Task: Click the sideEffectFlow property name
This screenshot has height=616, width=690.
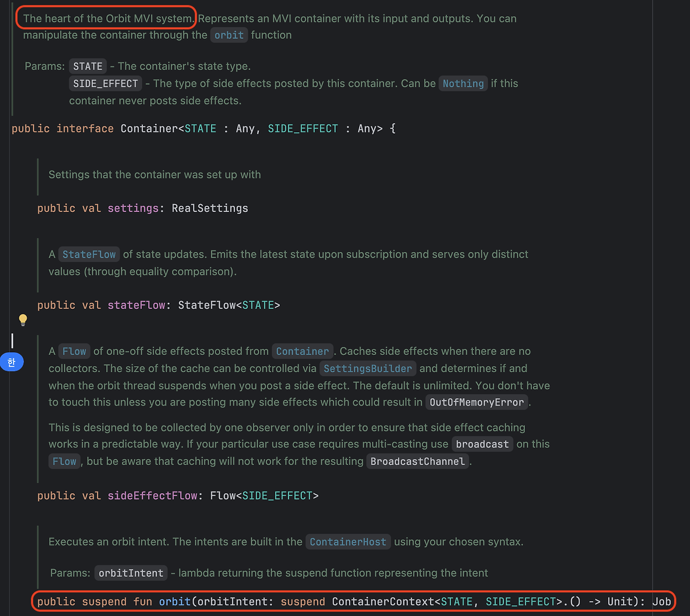Action: click(x=153, y=496)
